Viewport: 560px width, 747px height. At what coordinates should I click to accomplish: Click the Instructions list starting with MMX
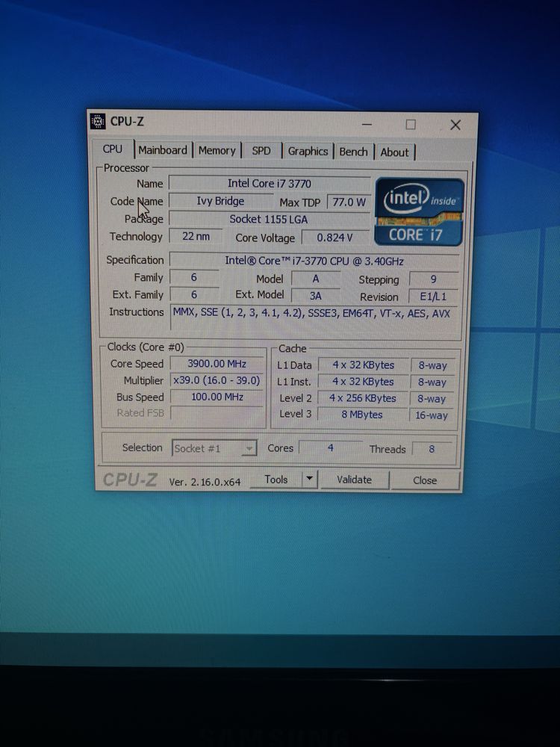coord(314,317)
